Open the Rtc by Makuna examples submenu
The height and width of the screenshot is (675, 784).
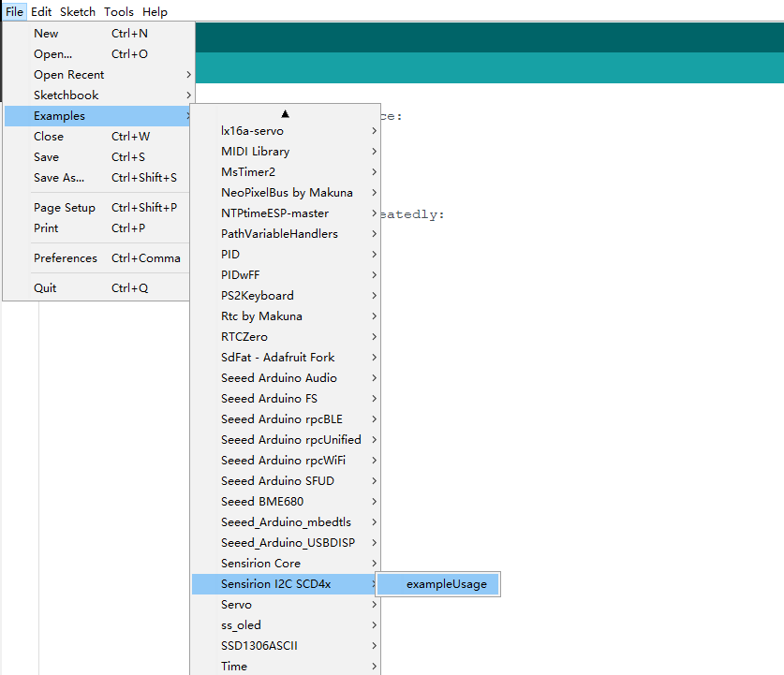click(x=286, y=316)
